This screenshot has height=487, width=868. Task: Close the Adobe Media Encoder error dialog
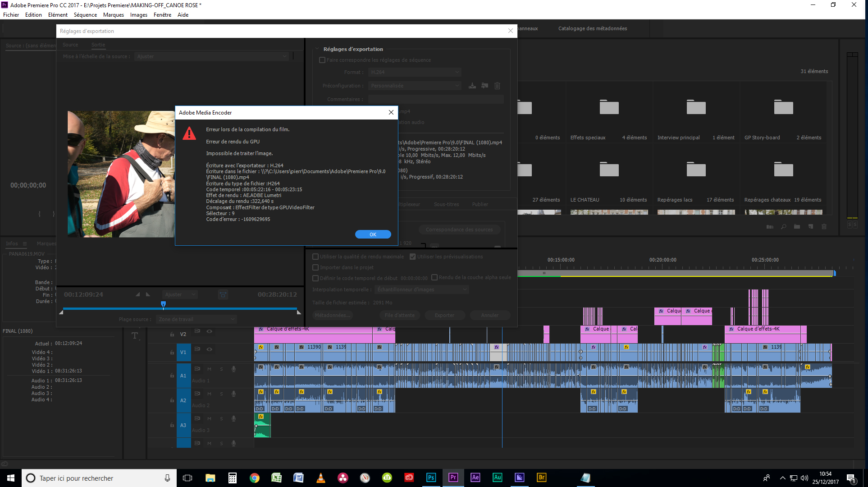coord(391,112)
